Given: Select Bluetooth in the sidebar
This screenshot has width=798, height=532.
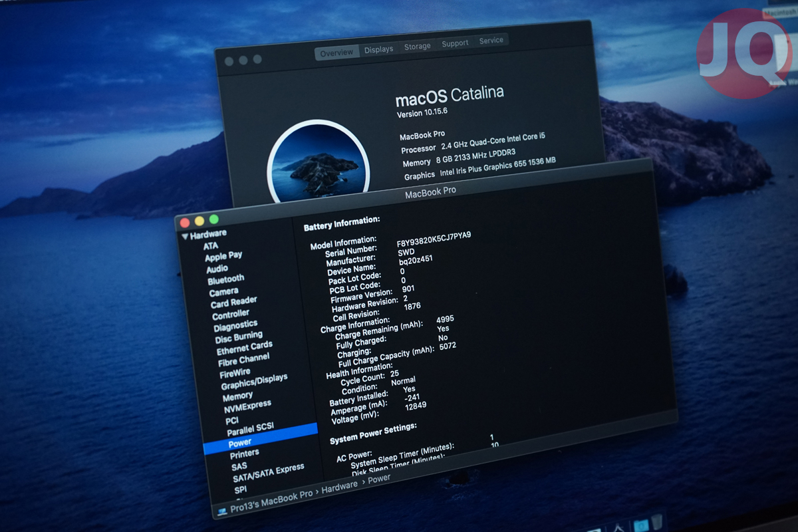Looking at the screenshot, I should 225,280.
